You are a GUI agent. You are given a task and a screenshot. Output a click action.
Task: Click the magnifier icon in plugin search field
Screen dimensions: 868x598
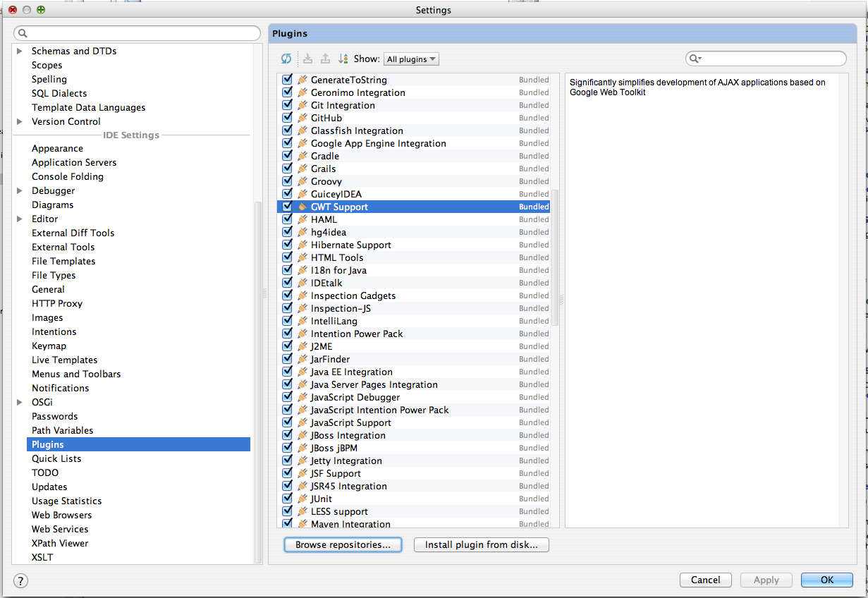pyautogui.click(x=695, y=59)
